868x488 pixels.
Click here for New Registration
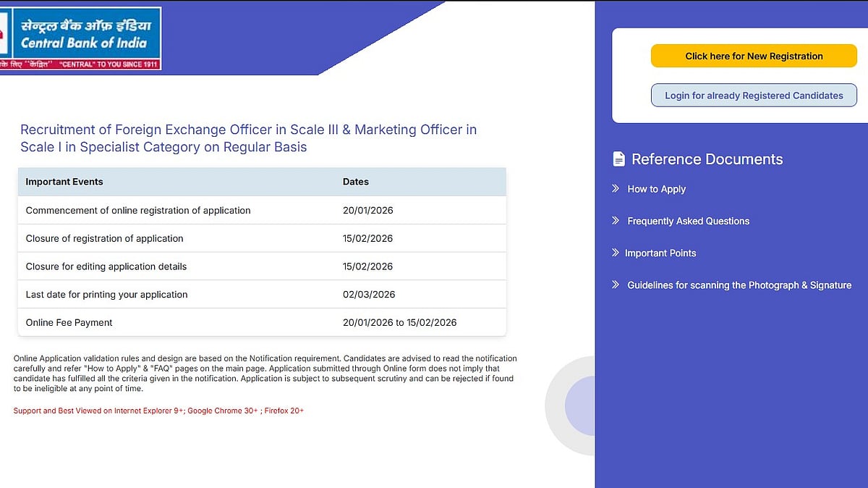pos(754,56)
